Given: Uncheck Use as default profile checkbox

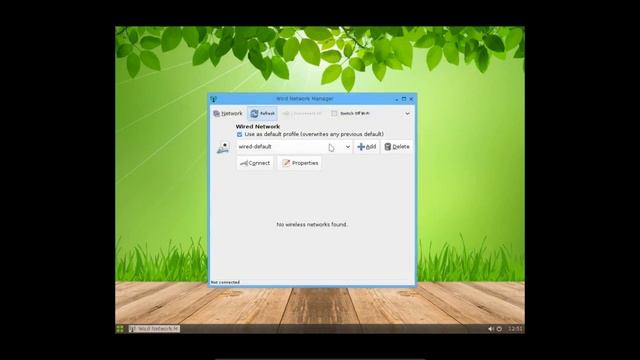Looking at the screenshot, I should pos(240,134).
